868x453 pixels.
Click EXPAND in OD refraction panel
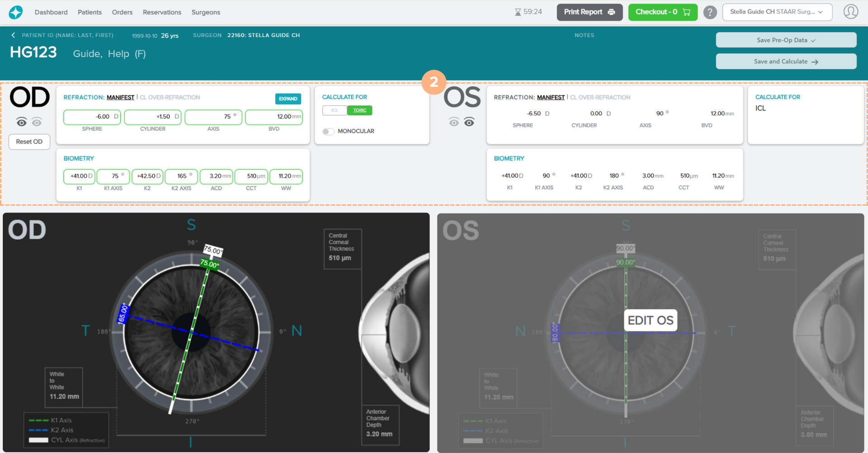tap(288, 99)
